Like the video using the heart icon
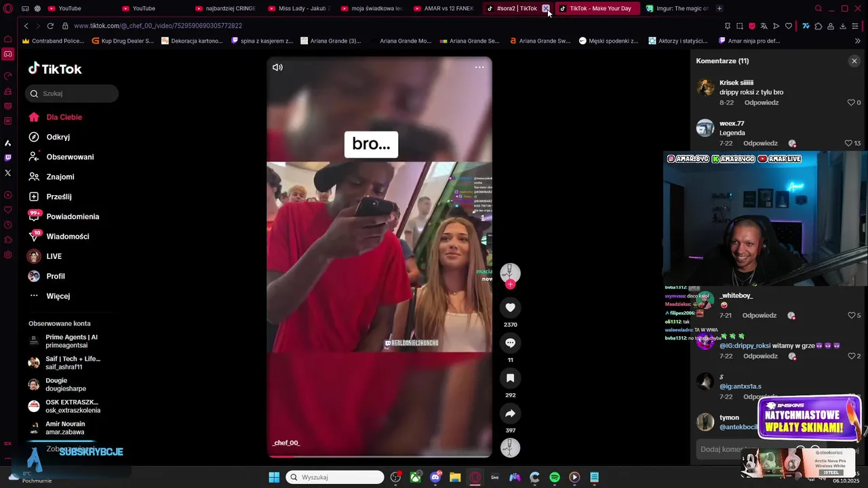This screenshot has height=488, width=868. (510, 308)
